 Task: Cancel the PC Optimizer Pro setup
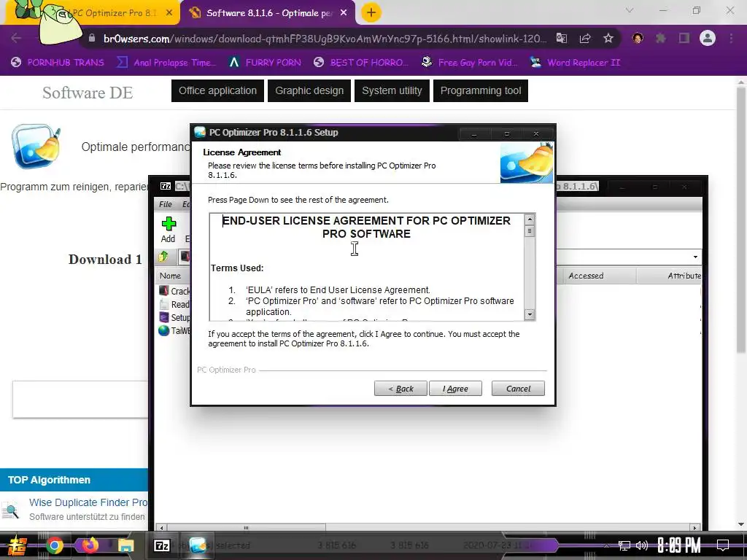(x=518, y=389)
